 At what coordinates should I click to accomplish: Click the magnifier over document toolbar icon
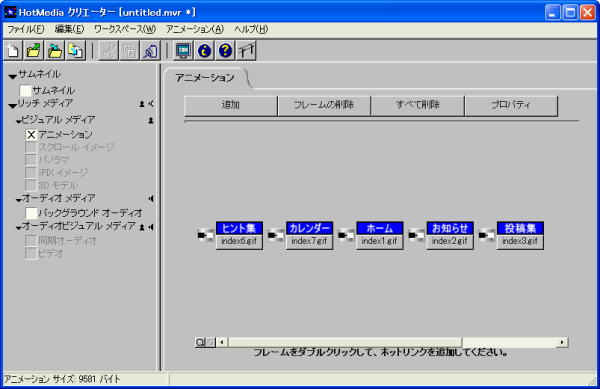150,50
